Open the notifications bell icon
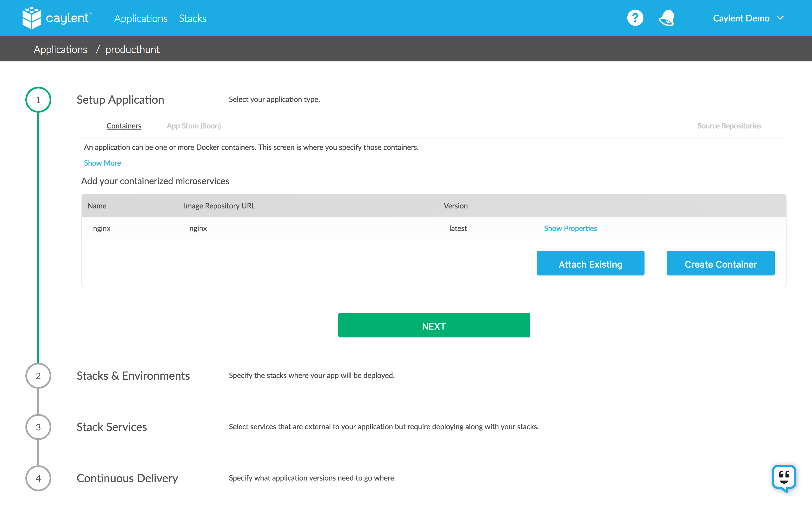Viewport: 812px width, 507px height. point(667,18)
